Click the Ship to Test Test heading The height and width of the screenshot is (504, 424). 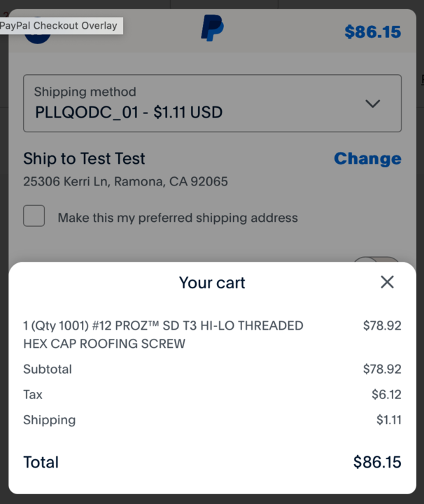[84, 158]
